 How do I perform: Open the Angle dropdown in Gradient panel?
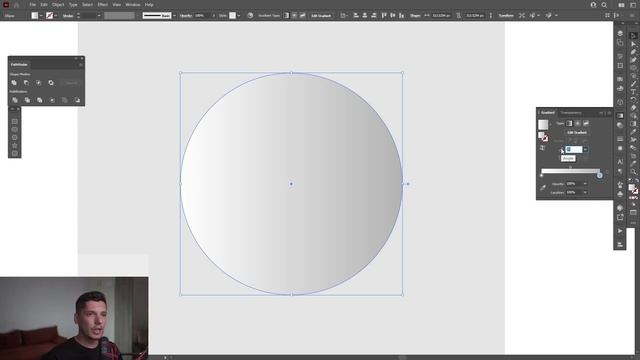click(x=585, y=149)
